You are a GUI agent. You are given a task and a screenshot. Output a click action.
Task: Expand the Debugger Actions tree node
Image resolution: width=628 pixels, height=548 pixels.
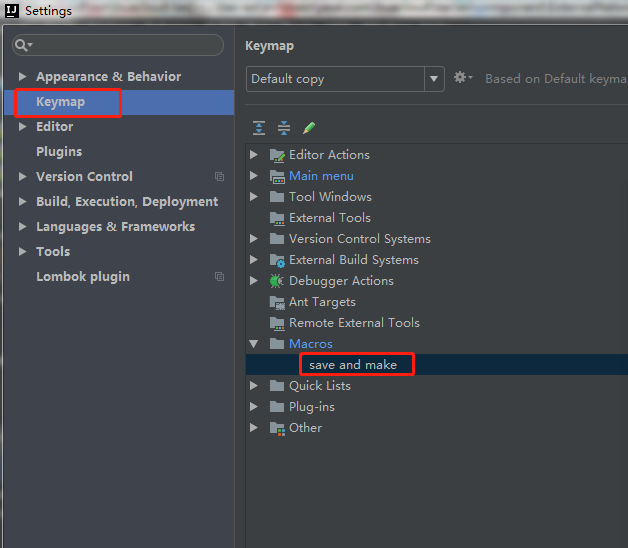[x=254, y=281]
